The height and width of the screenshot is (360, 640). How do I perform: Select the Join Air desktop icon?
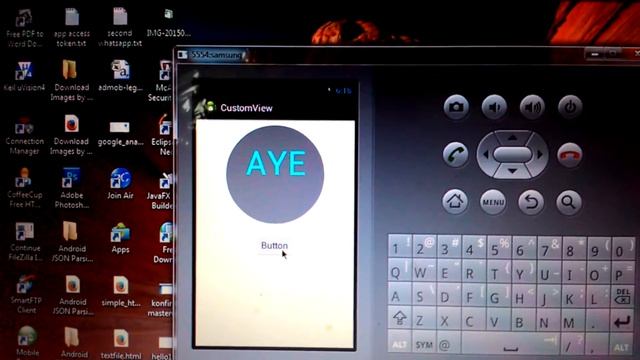pos(120,184)
